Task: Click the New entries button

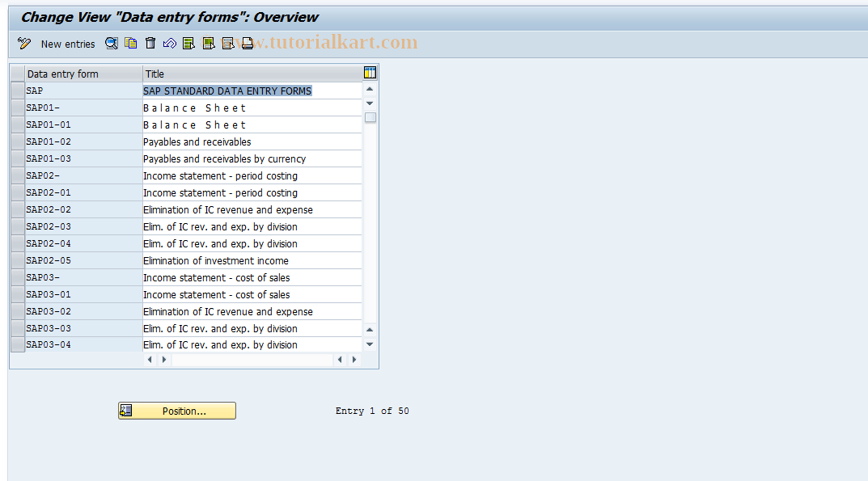Action: click(x=67, y=44)
